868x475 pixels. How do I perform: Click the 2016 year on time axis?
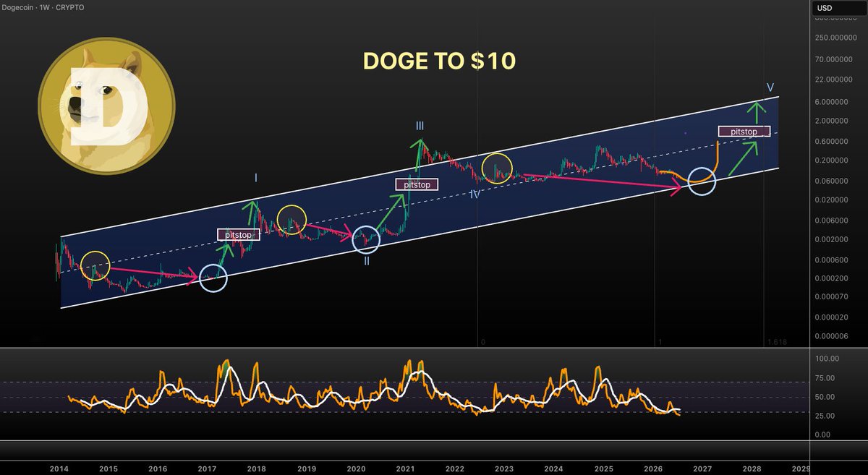pos(158,468)
